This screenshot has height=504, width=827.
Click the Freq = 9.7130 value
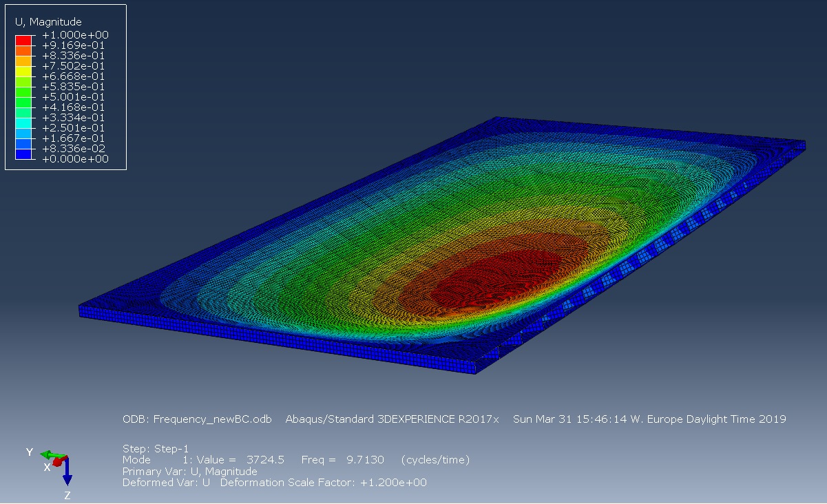337,460
